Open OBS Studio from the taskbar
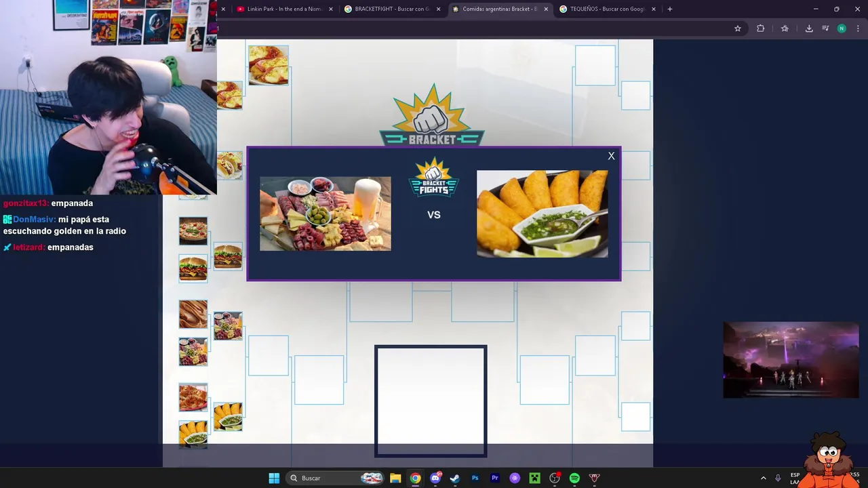 pyautogui.click(x=555, y=478)
